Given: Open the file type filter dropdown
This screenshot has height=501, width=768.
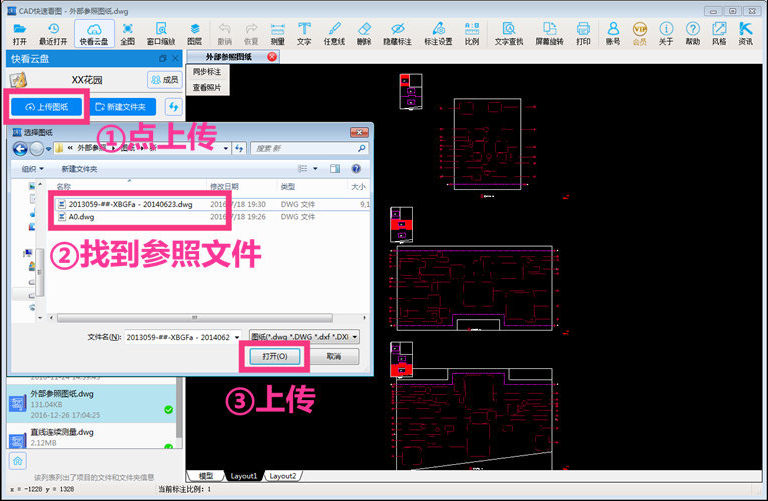Looking at the screenshot, I should point(304,337).
